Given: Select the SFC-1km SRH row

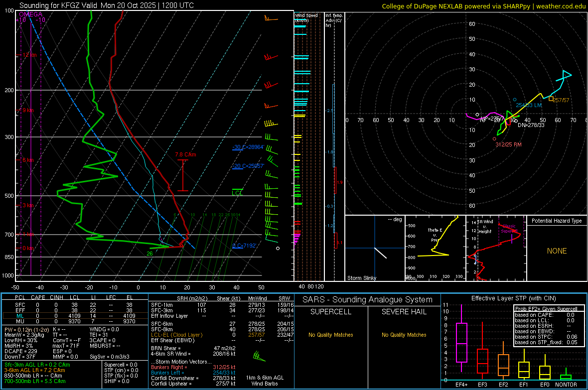Looking at the screenshot, I should pos(222,305).
